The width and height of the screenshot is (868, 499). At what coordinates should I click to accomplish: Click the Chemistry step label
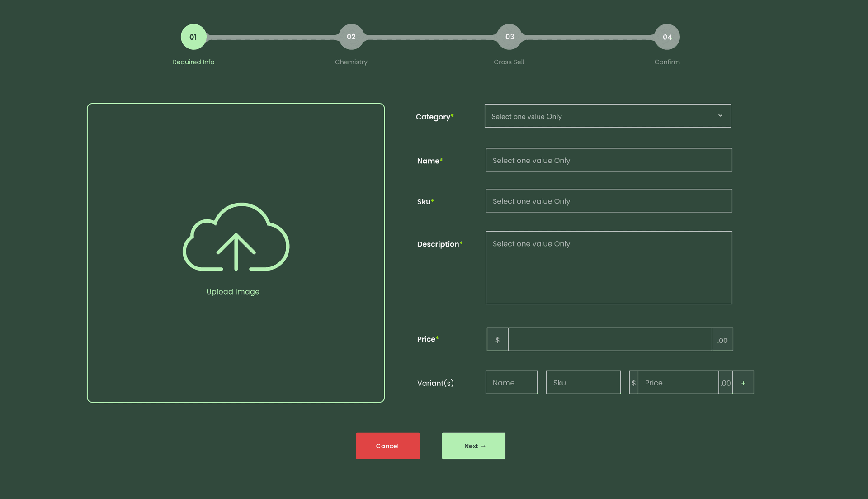[351, 62]
